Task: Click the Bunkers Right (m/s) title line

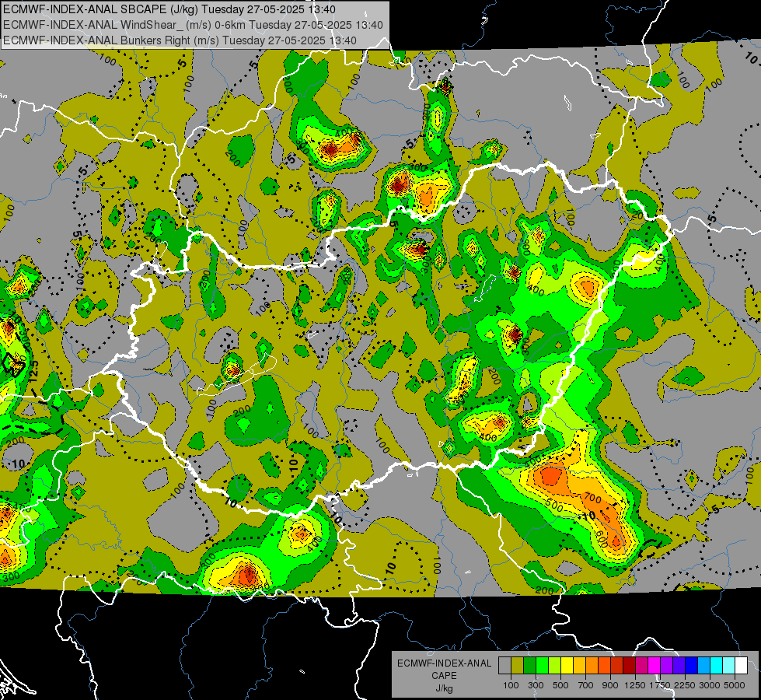Action: (180, 40)
